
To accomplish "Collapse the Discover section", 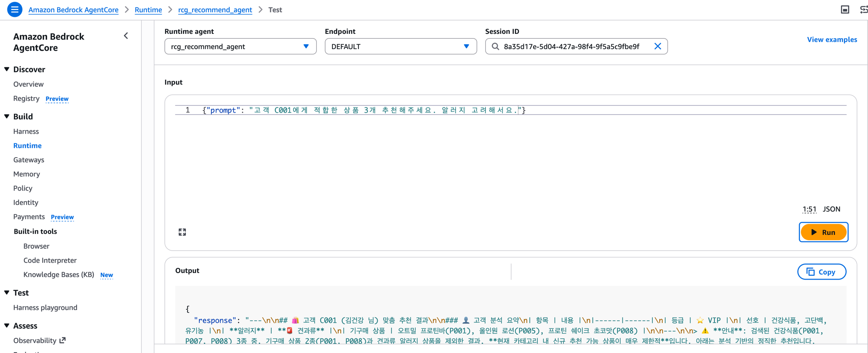I will pos(7,69).
